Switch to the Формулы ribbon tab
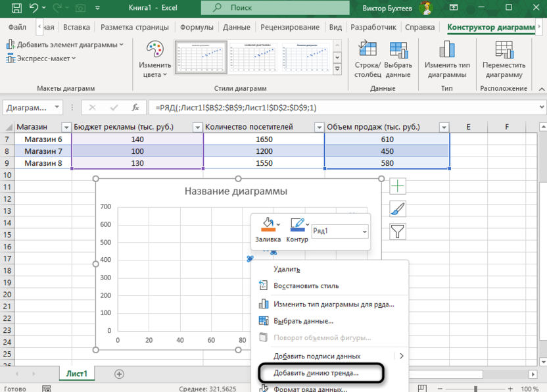Viewport: 547px width, 392px height. (196, 28)
